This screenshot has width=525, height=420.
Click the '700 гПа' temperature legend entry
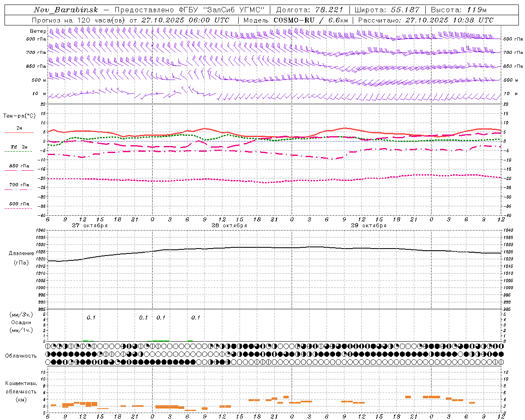[19, 185]
